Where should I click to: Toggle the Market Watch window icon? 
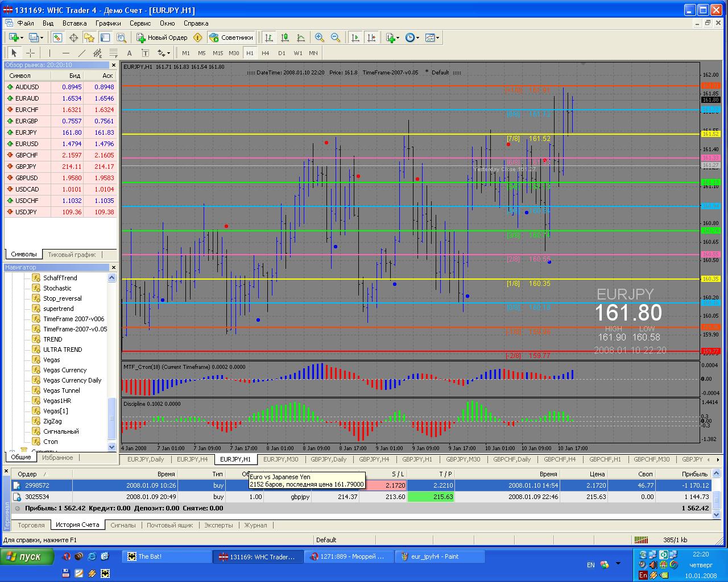point(57,38)
